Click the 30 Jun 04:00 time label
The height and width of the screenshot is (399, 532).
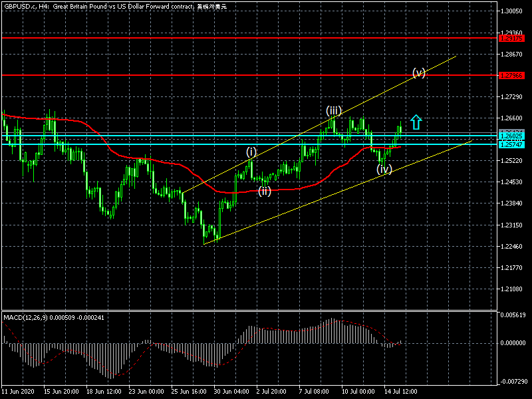231,391
